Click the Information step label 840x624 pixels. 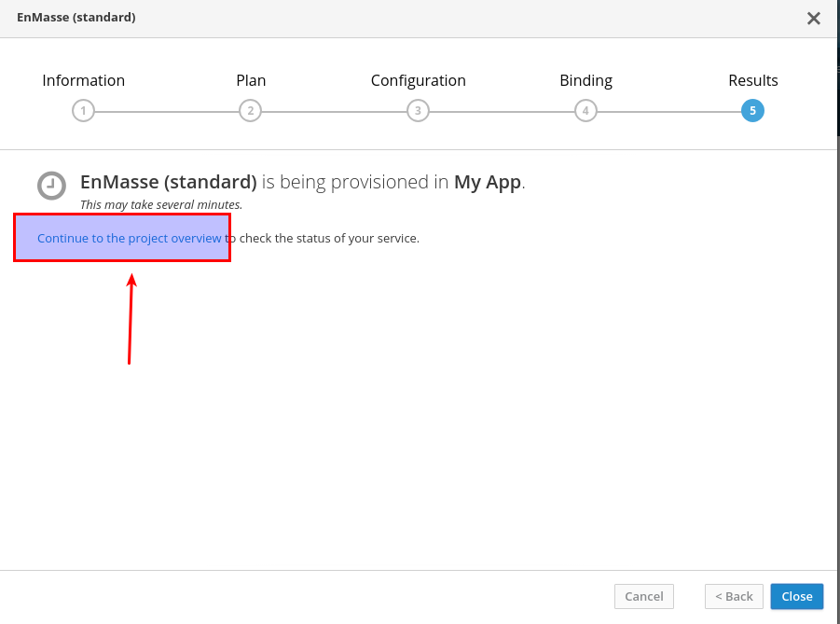click(84, 80)
